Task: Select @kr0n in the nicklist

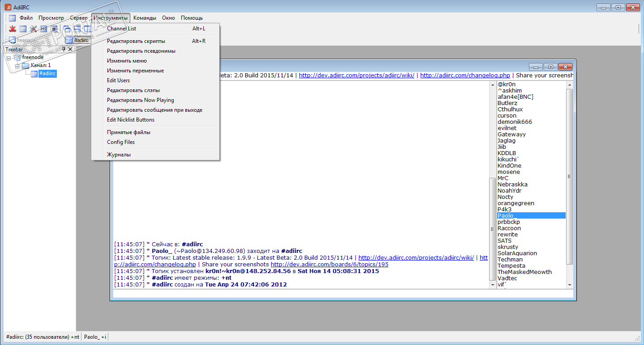Action: tap(507, 84)
